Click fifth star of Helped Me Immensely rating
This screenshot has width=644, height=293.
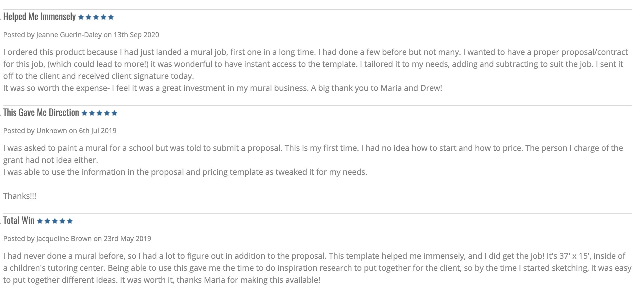pos(111,17)
